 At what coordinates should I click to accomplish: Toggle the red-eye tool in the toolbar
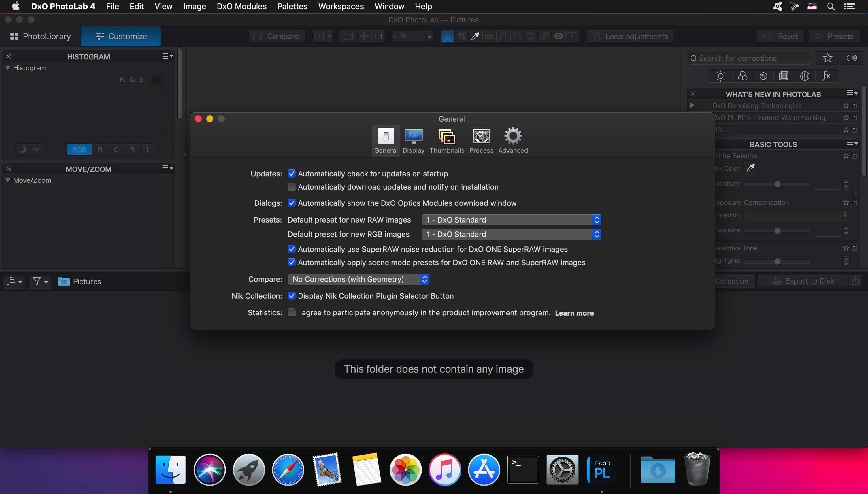coord(558,36)
